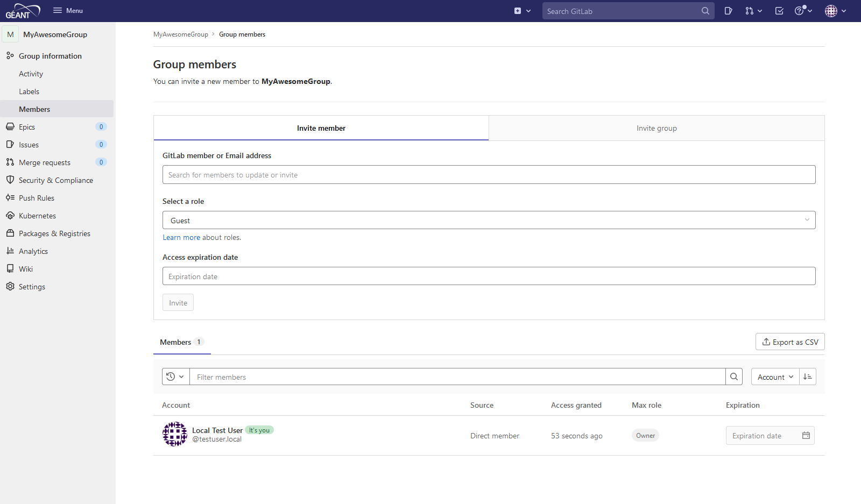Click the Push Rules icon
The image size is (861, 504).
coord(10,198)
